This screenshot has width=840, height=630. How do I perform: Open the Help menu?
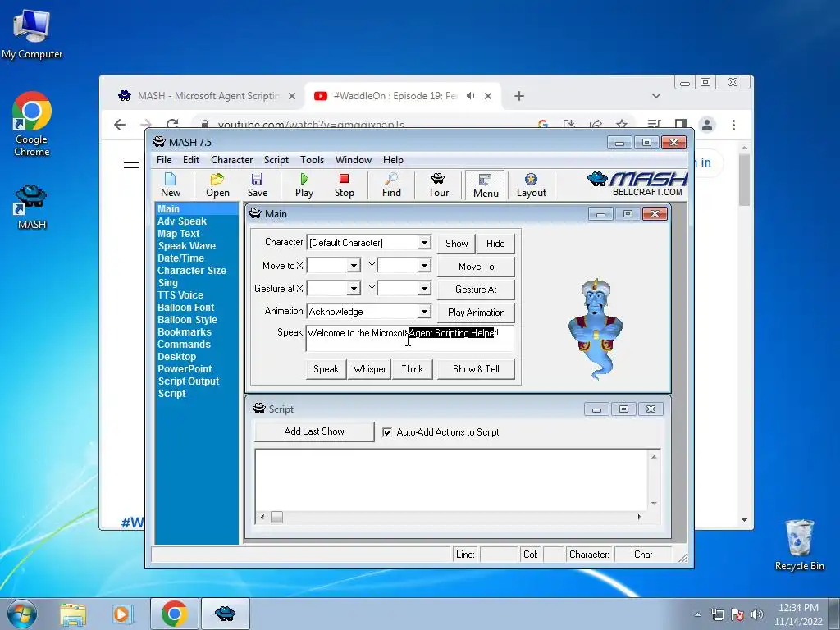coord(393,160)
